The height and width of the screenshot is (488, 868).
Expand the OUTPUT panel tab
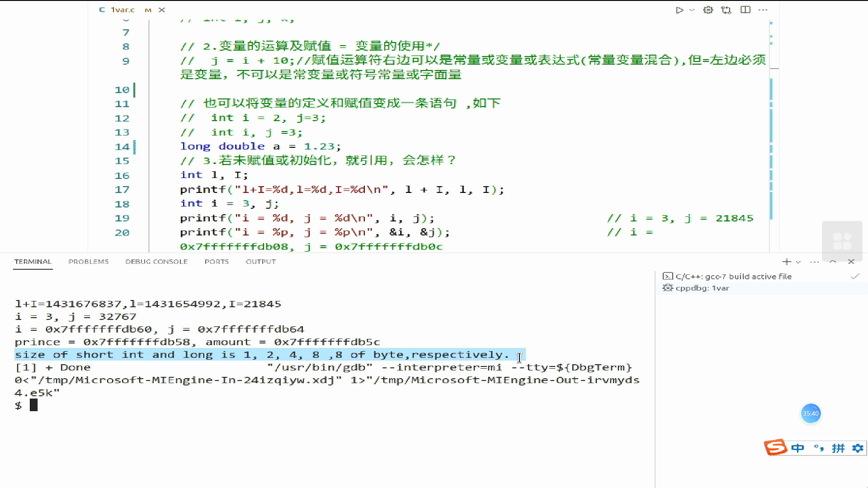click(x=260, y=261)
